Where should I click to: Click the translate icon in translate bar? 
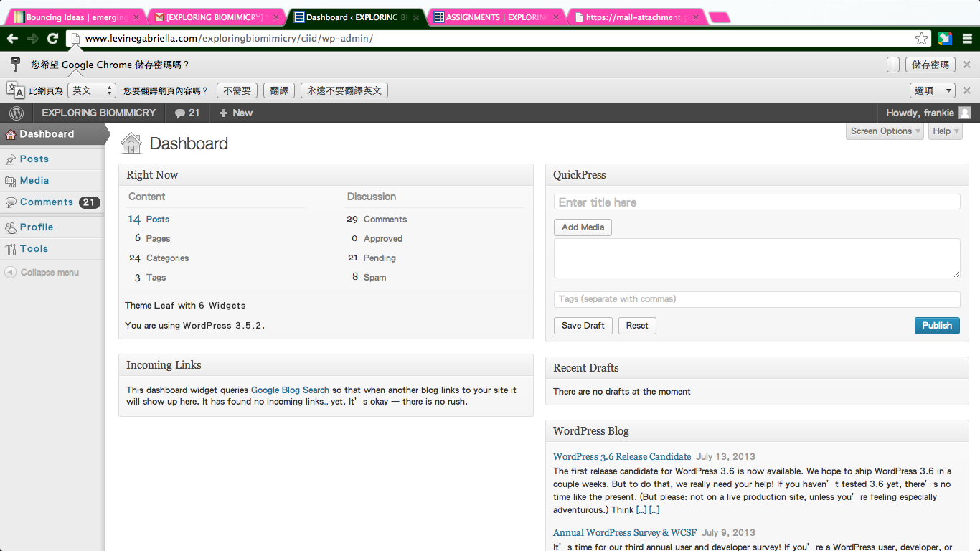15,90
